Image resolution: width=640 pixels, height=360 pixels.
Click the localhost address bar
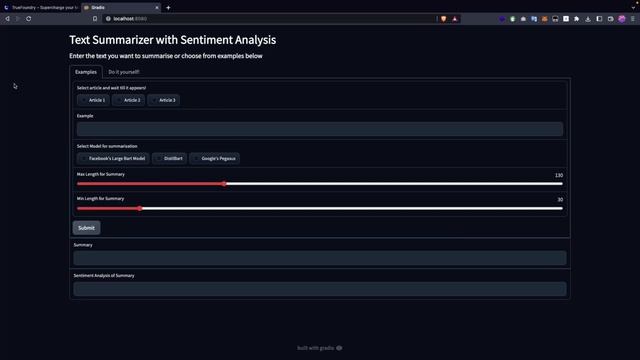point(269,19)
